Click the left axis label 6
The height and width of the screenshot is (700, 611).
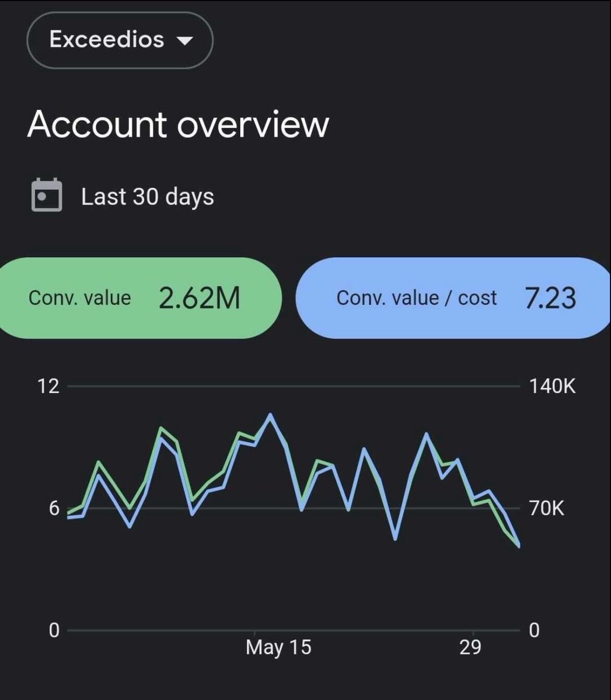[54, 508]
